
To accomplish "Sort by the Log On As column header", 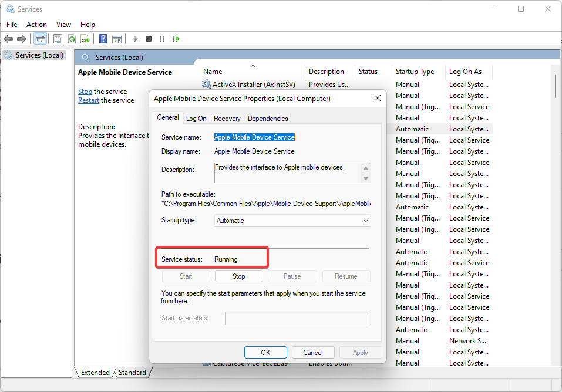I will tap(469, 72).
